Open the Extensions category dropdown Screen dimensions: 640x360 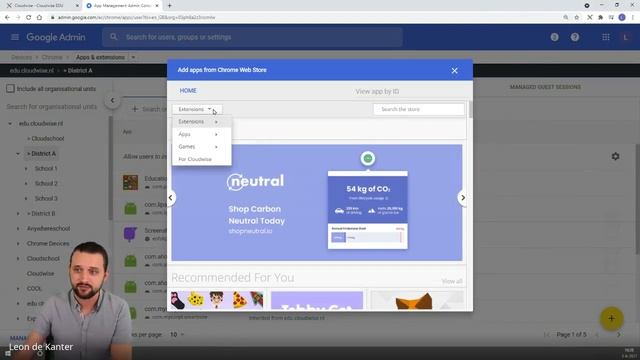click(197, 109)
